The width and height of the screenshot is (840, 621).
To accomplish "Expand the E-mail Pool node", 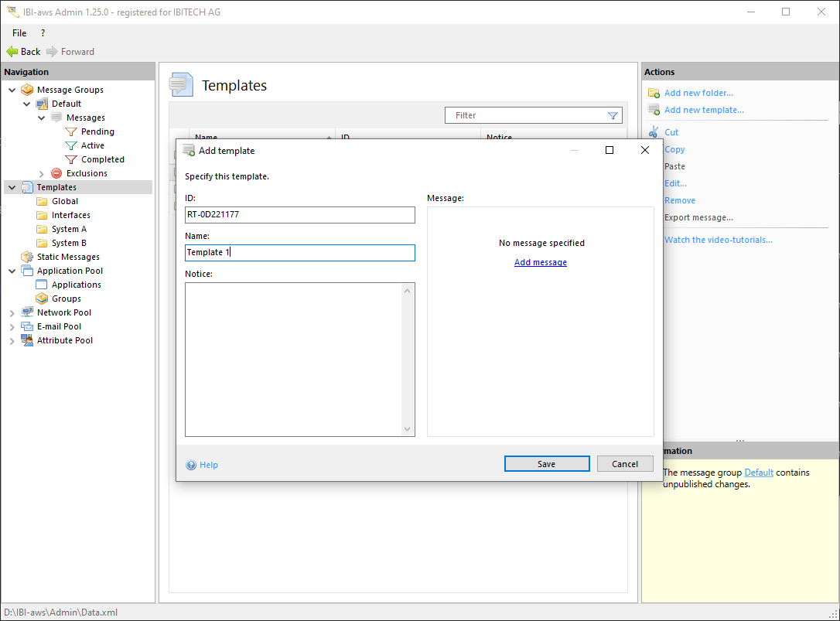I will (12, 326).
